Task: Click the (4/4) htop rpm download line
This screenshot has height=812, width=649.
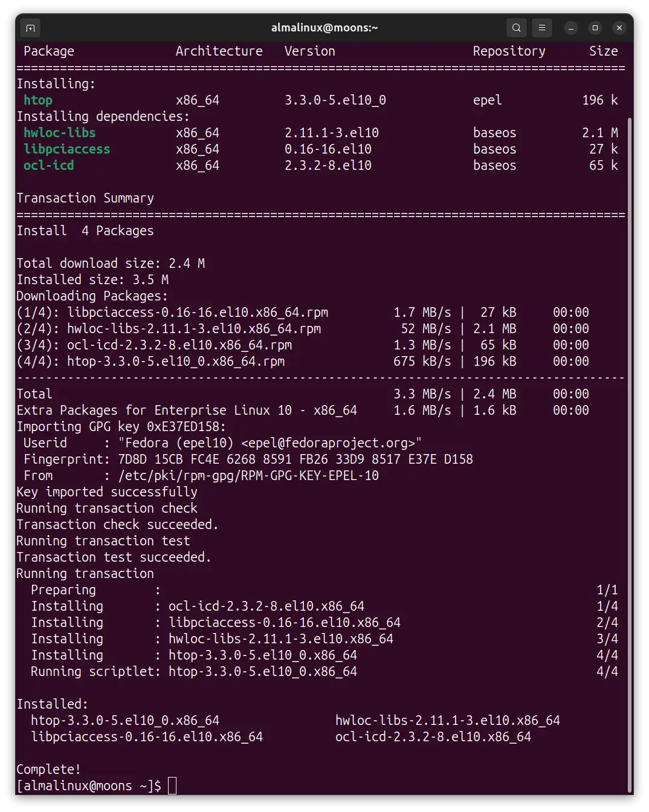Action: [x=303, y=362]
